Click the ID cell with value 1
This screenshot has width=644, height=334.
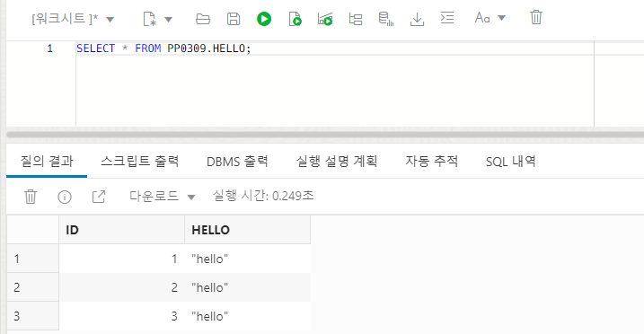pyautogui.click(x=122, y=259)
